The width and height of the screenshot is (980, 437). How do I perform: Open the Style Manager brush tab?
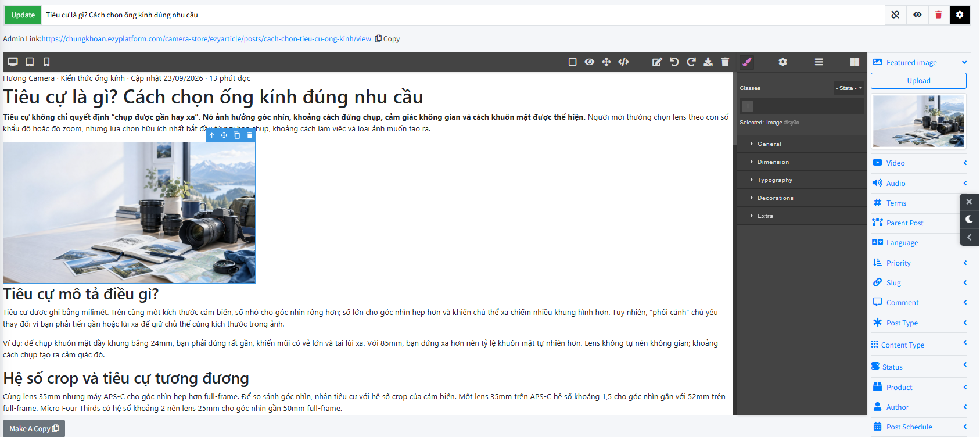pos(747,62)
